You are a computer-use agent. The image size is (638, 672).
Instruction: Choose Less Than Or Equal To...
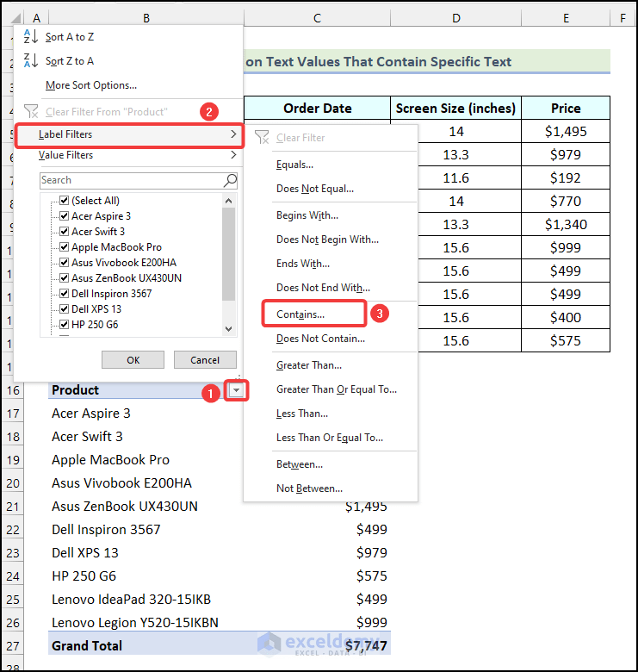click(330, 438)
